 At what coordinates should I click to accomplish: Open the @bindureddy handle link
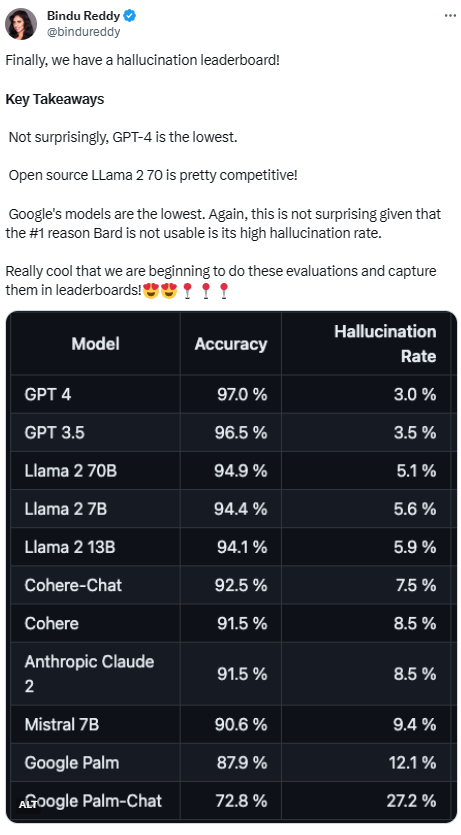(84, 32)
